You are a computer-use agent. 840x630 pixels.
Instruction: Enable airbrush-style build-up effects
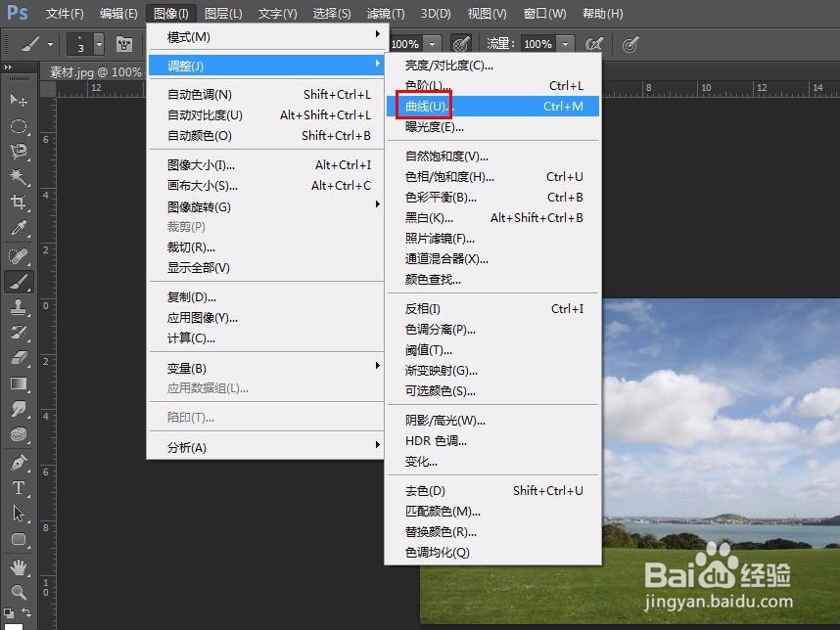[x=593, y=44]
